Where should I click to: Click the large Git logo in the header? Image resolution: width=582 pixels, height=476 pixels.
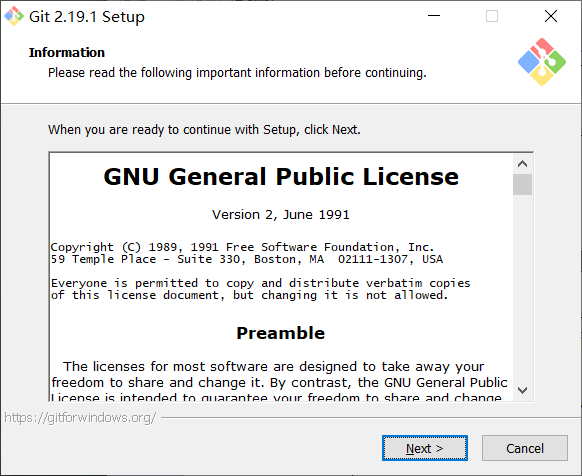click(x=542, y=62)
